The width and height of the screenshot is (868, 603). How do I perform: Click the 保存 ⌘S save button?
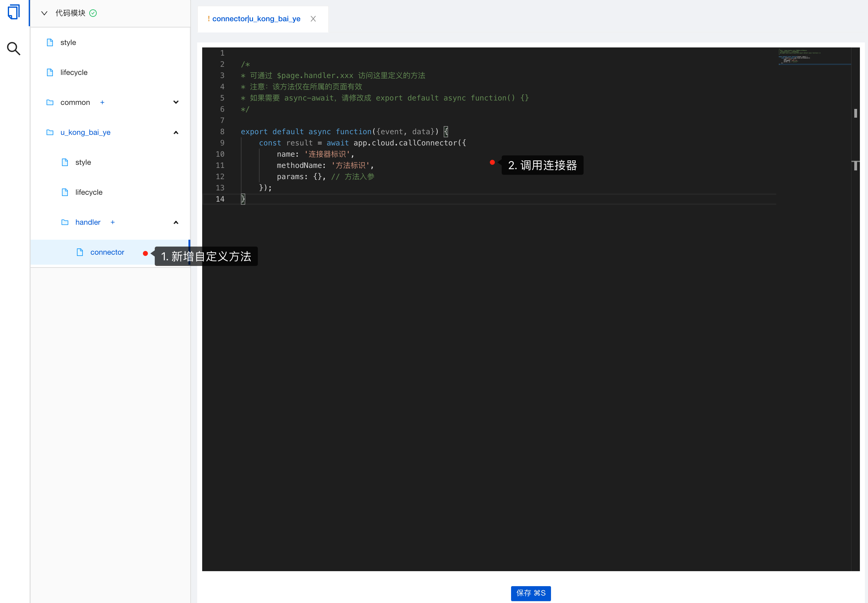531,593
